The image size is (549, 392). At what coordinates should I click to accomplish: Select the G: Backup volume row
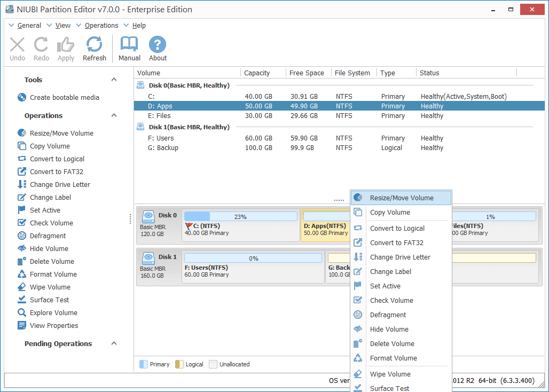click(339, 148)
